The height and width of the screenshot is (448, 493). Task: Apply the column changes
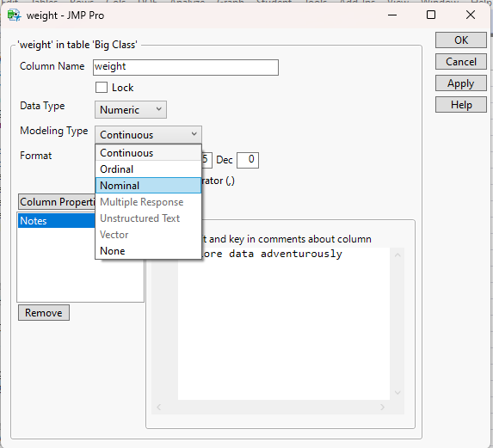pos(461,83)
